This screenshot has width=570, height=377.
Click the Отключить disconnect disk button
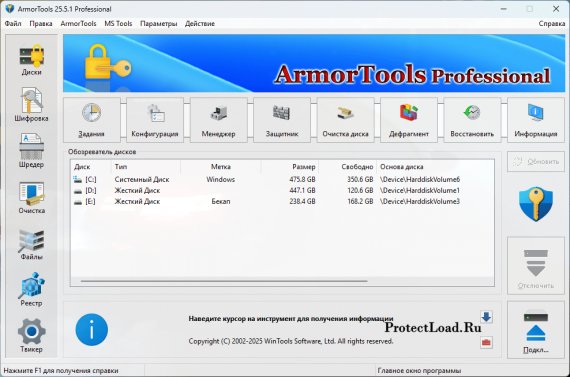536,266
